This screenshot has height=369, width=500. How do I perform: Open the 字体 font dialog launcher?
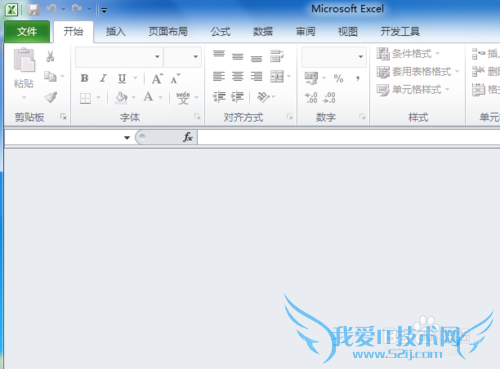coord(197,116)
